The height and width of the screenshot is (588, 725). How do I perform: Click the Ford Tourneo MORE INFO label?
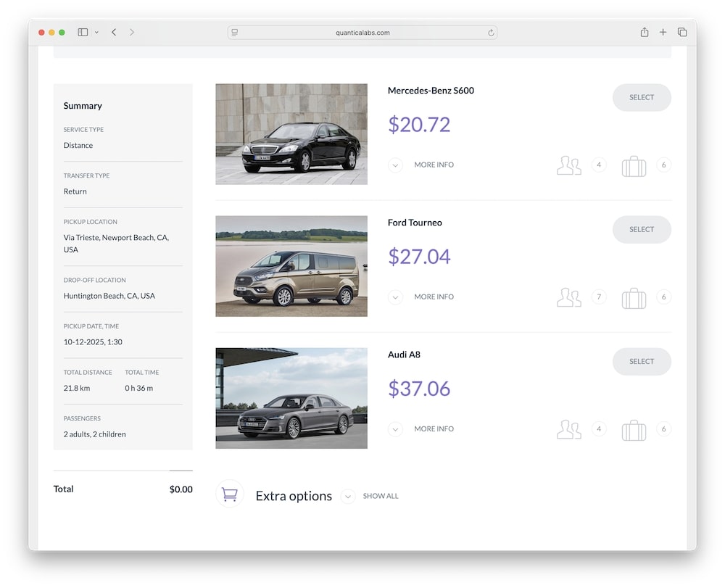(434, 297)
